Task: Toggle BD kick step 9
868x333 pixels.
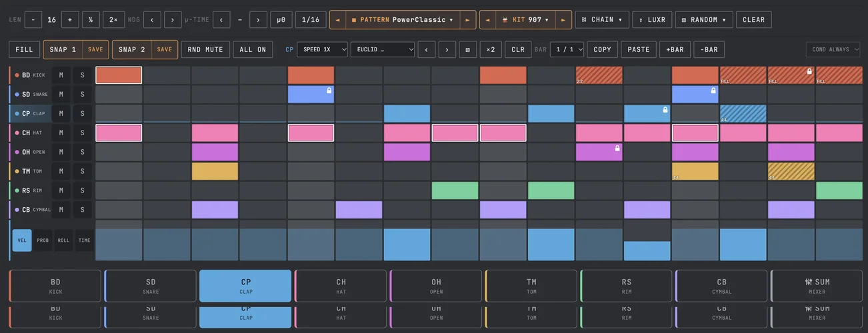Action: pyautogui.click(x=503, y=75)
